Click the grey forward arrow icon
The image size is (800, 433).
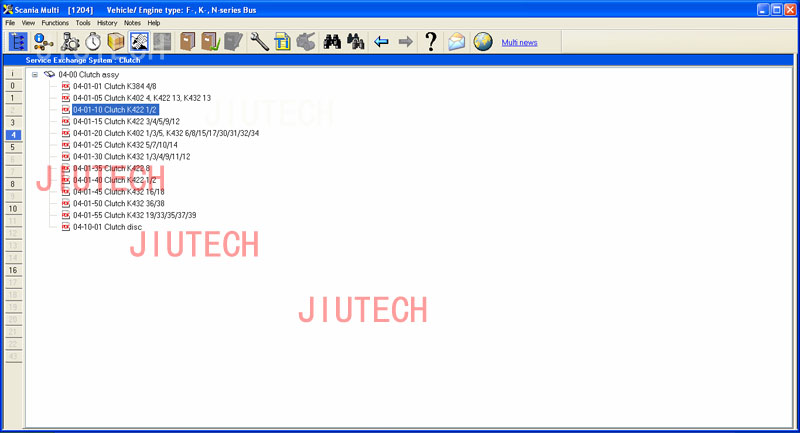tap(405, 42)
